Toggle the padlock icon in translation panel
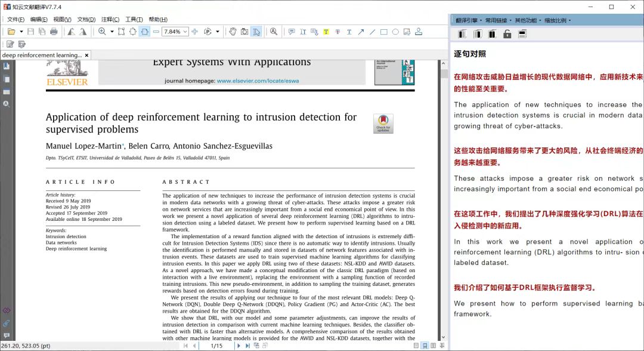The height and width of the screenshot is (351, 644). click(x=507, y=34)
